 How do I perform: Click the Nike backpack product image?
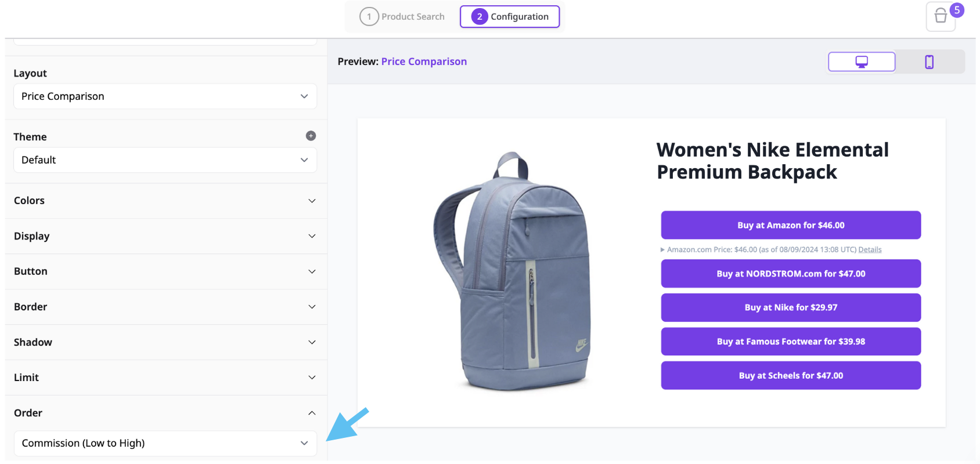pos(512,271)
